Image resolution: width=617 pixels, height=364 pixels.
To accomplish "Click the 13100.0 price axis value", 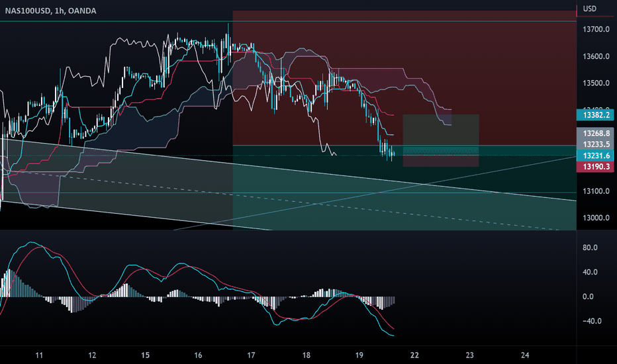I will [x=596, y=191].
